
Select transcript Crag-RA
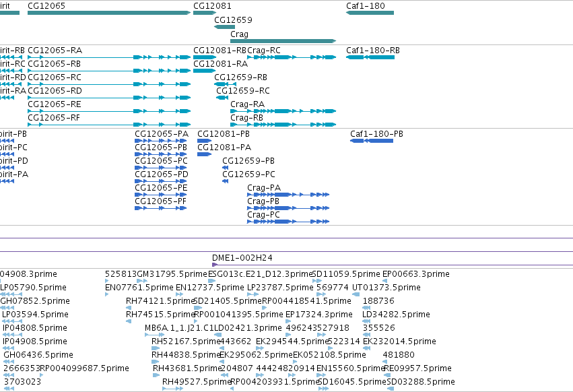(247, 104)
